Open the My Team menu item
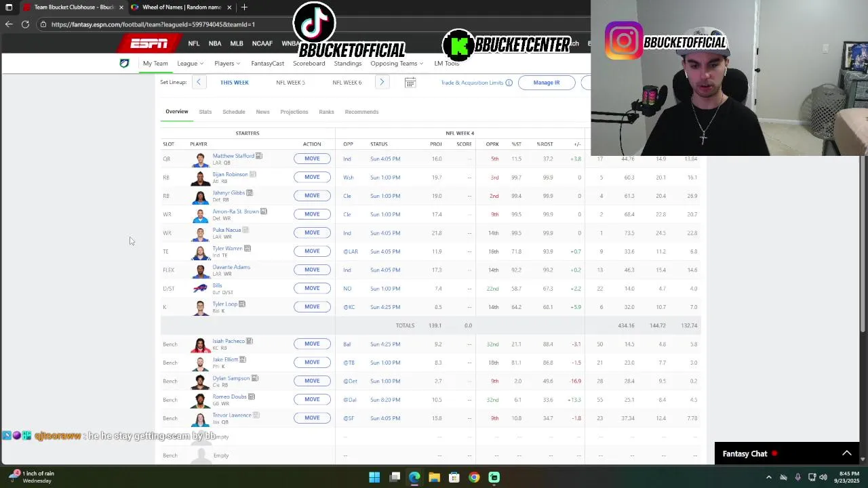The image size is (868, 488). [155, 64]
